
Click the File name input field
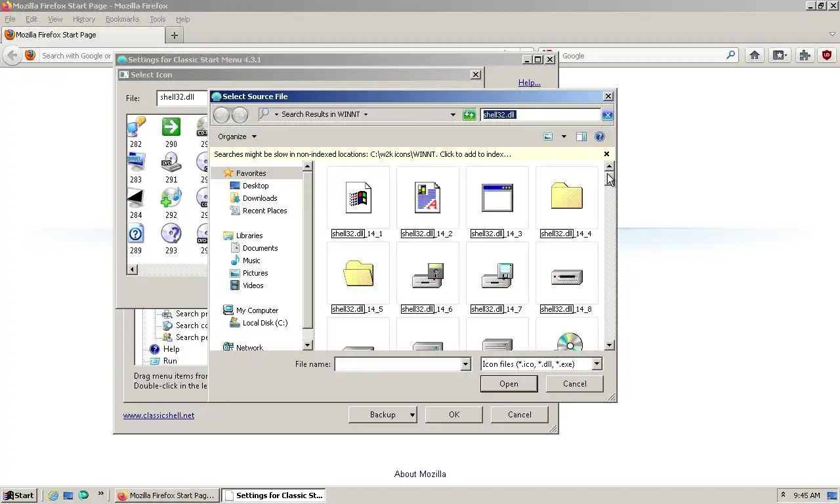[x=398, y=364]
